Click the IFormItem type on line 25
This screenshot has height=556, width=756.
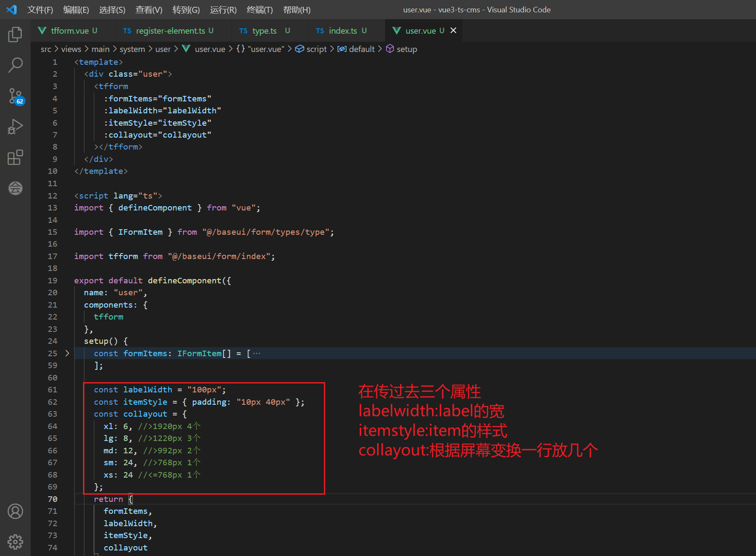[x=199, y=354]
